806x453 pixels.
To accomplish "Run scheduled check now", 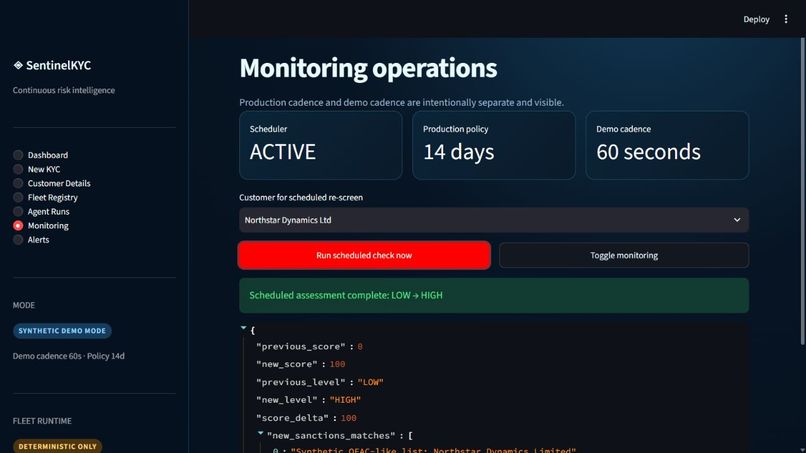I will click(364, 255).
